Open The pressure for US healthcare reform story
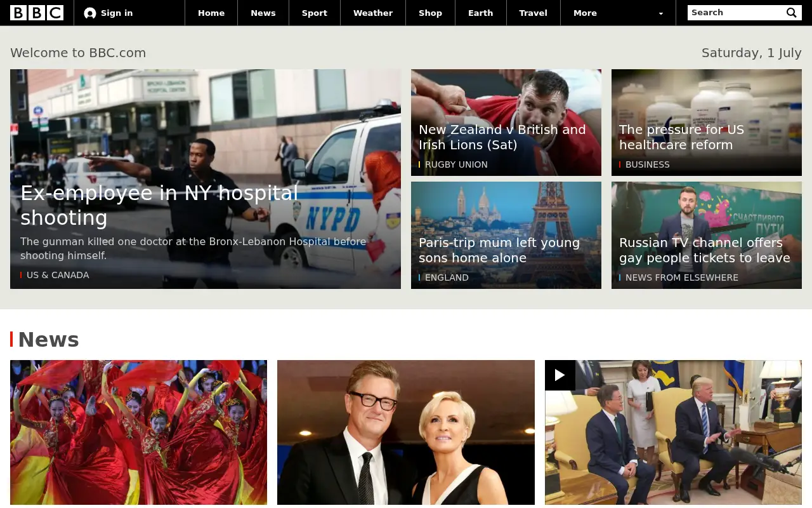 coord(682,137)
